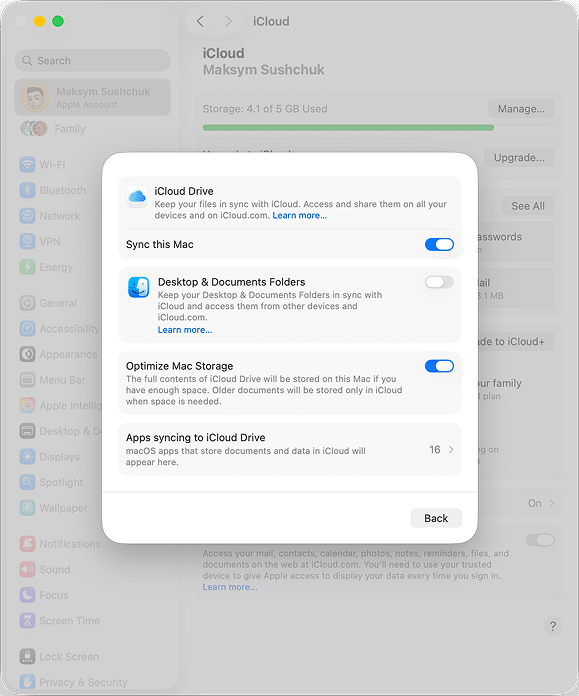The image size is (579, 696).
Task: Click the Maksym Sushchuk profile avatar
Action: (35, 97)
